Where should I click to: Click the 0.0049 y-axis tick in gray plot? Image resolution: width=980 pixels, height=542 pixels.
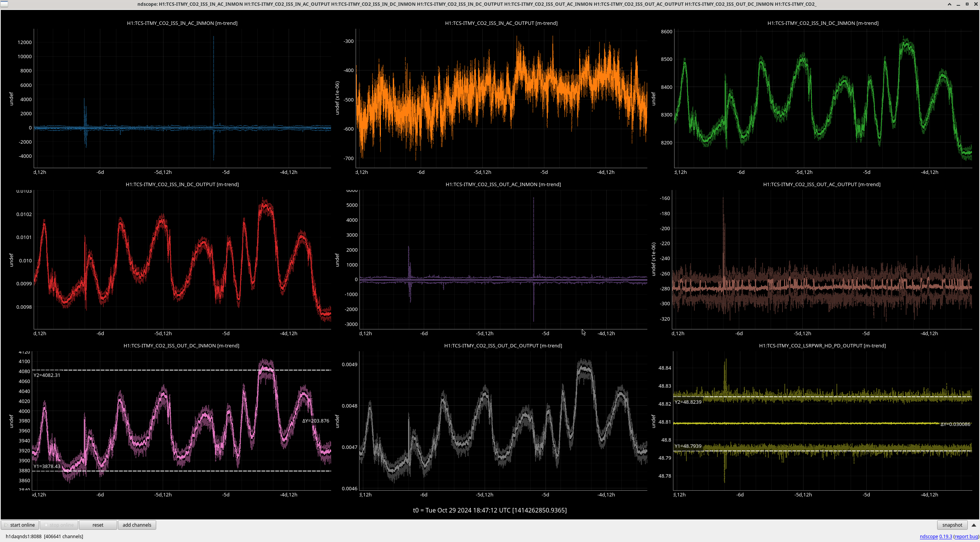click(x=350, y=364)
